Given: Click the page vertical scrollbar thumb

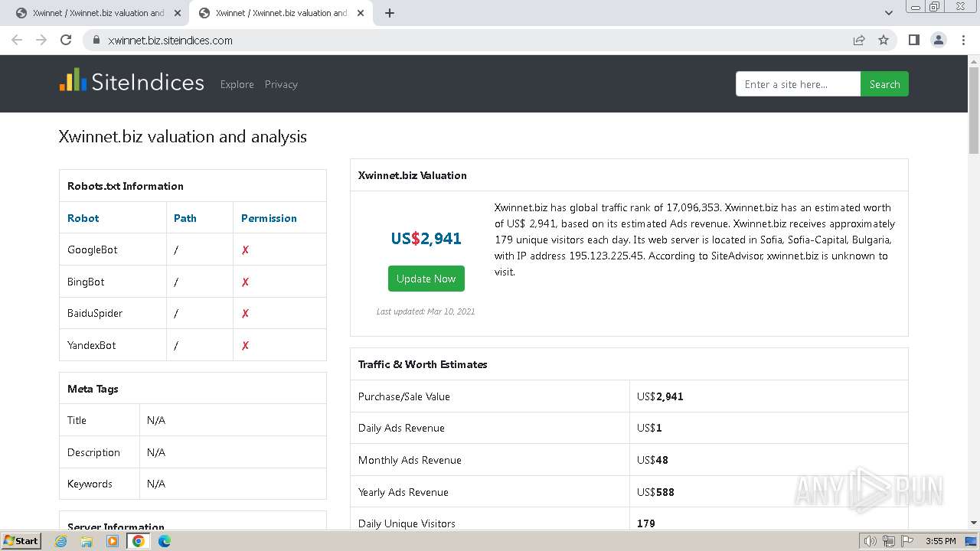Looking at the screenshot, I should [974, 110].
